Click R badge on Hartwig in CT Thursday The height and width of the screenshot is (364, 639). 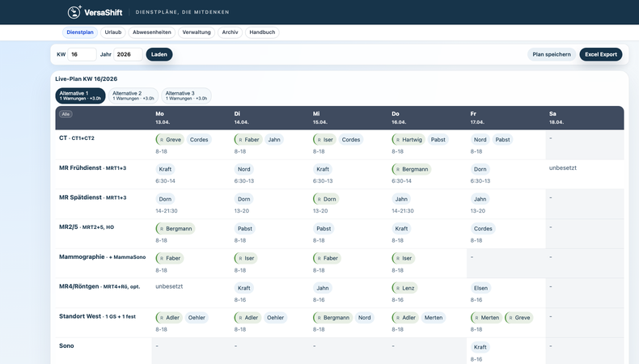(x=397, y=140)
